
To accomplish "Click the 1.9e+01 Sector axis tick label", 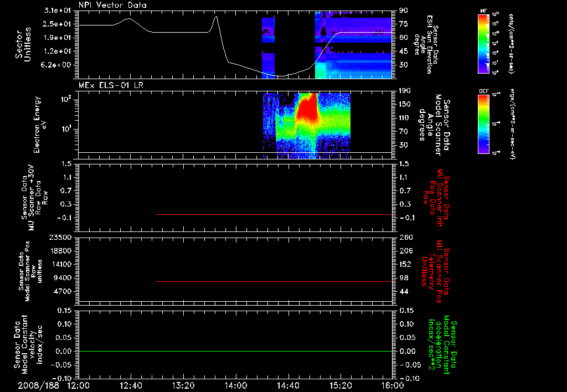I will (x=58, y=38).
